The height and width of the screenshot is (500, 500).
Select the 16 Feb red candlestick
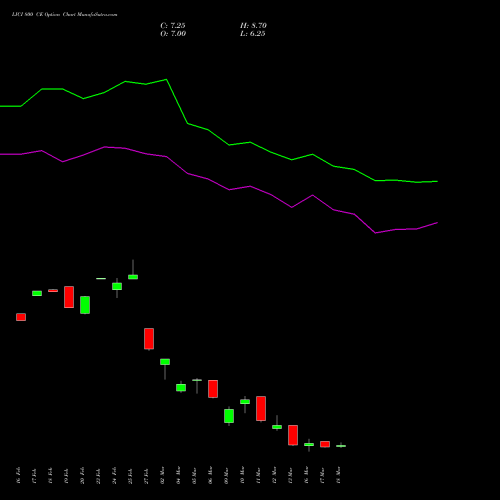click(21, 317)
